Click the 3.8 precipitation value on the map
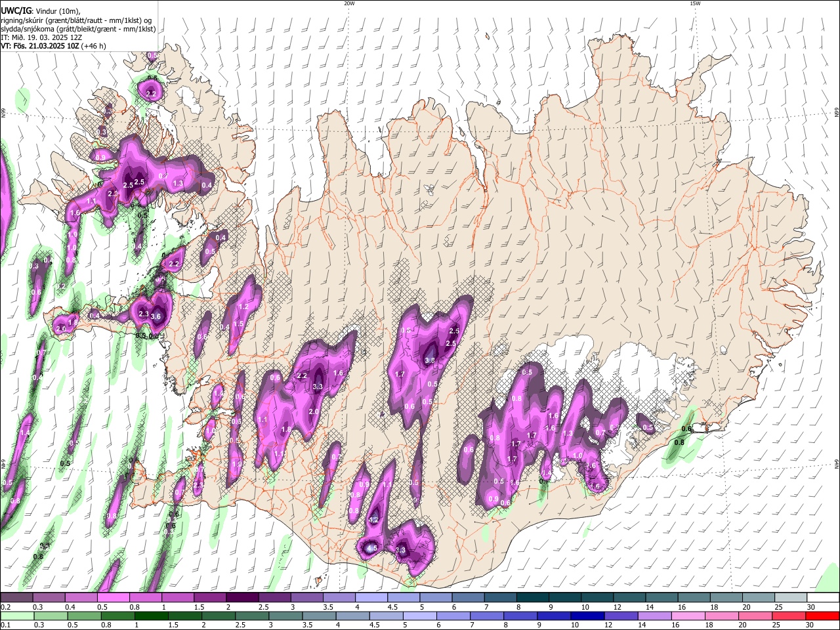The image size is (840, 630). (430, 360)
